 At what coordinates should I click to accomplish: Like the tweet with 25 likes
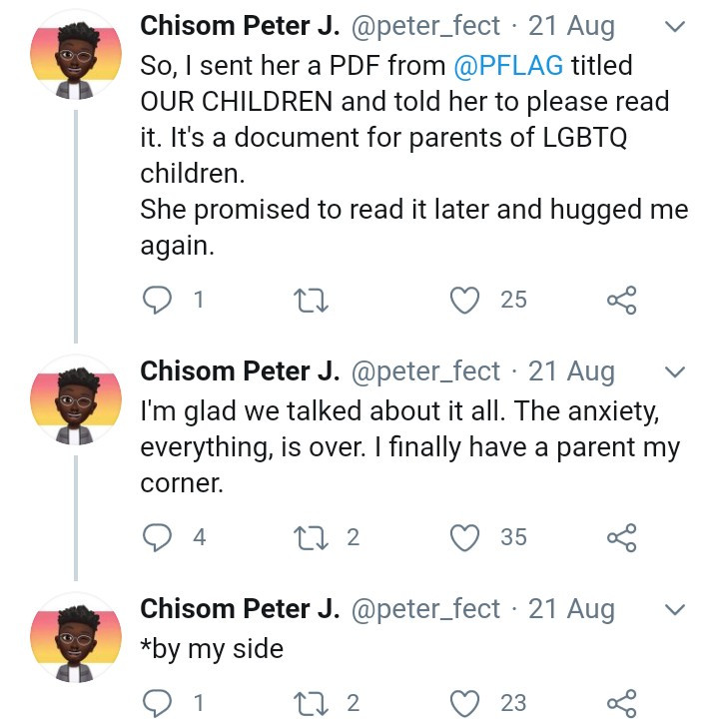[465, 300]
